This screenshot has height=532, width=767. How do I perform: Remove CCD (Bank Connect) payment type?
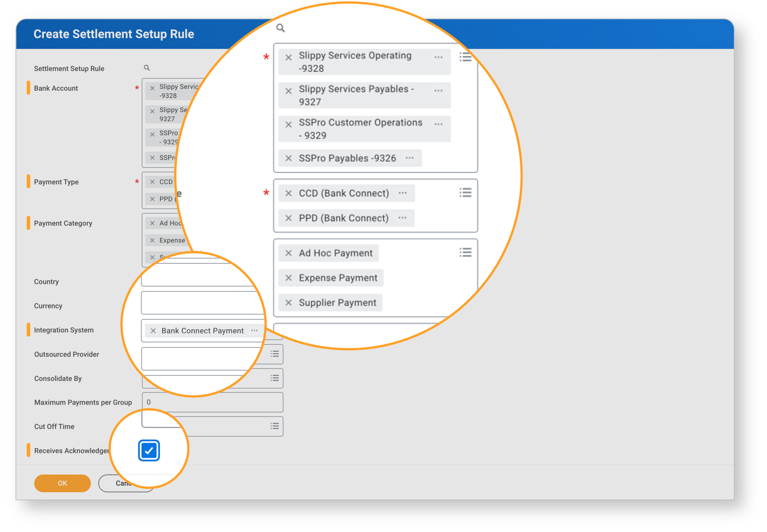[289, 193]
